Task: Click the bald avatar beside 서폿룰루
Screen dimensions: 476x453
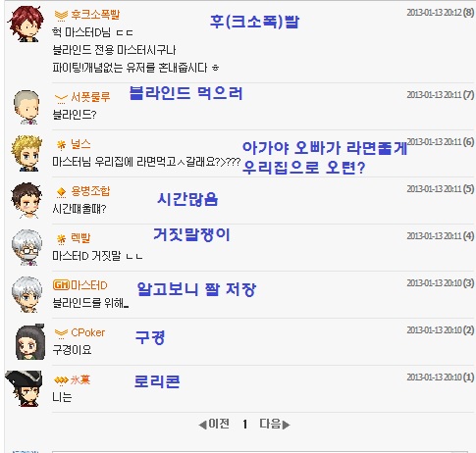Action: (26, 107)
